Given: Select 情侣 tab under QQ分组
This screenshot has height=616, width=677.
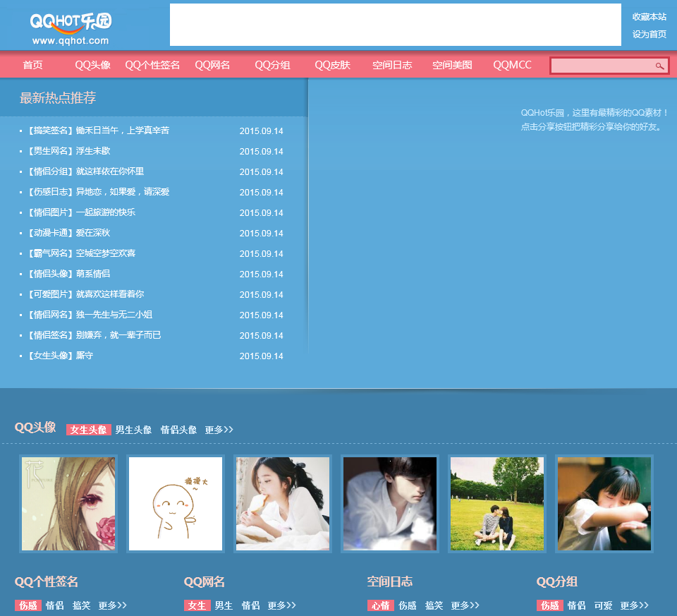Looking at the screenshot, I should (577, 605).
